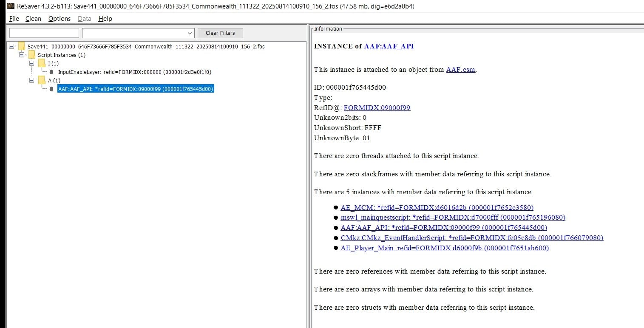Open the File menu

pyautogui.click(x=14, y=19)
